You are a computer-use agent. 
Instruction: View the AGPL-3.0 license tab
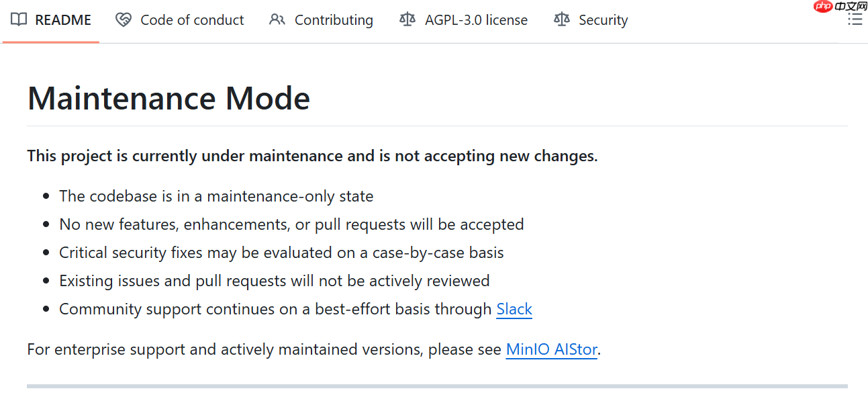pyautogui.click(x=476, y=20)
